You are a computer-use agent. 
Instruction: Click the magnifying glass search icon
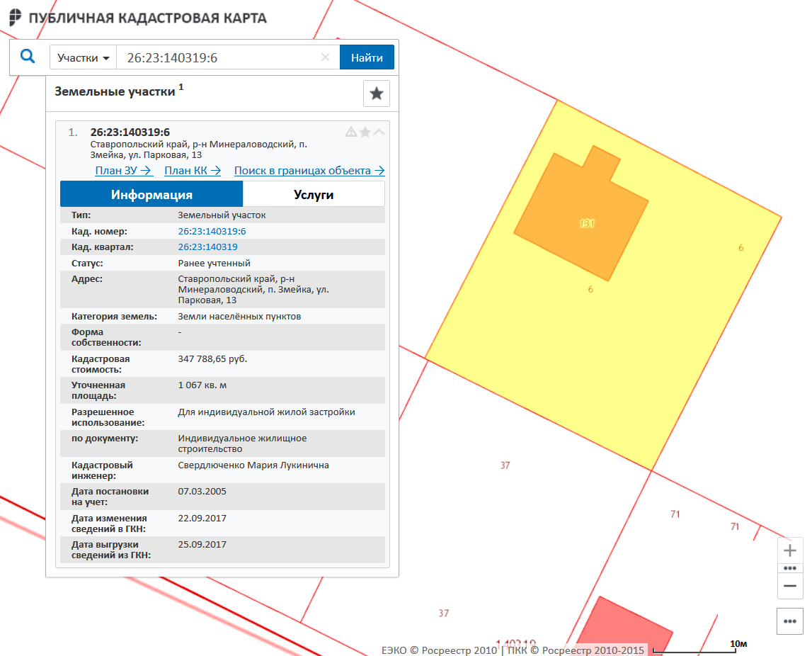coord(28,57)
